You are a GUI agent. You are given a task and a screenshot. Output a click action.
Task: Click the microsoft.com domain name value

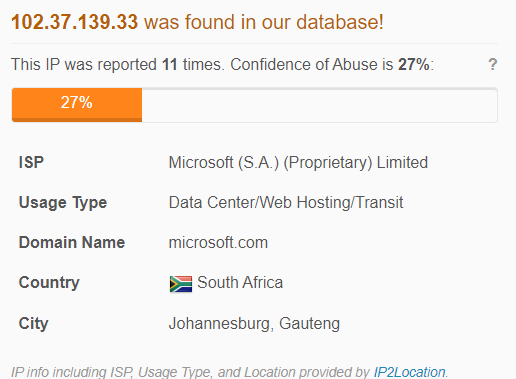[218, 242]
